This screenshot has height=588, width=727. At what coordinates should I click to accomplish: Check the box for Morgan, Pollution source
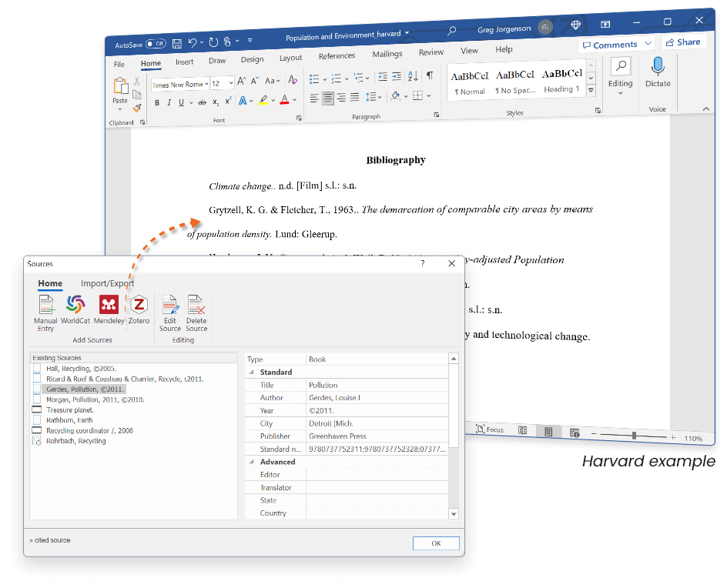(37, 399)
